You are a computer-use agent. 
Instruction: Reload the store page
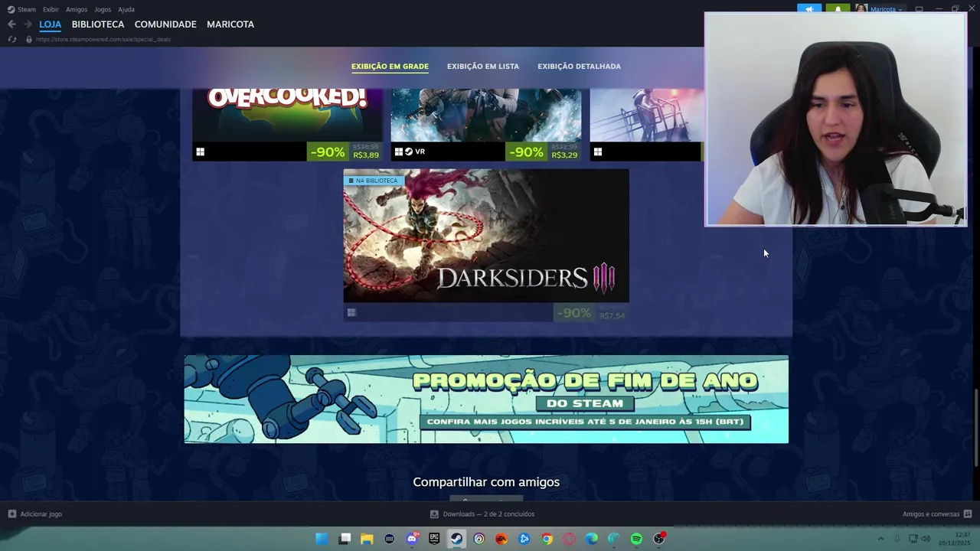pos(11,39)
